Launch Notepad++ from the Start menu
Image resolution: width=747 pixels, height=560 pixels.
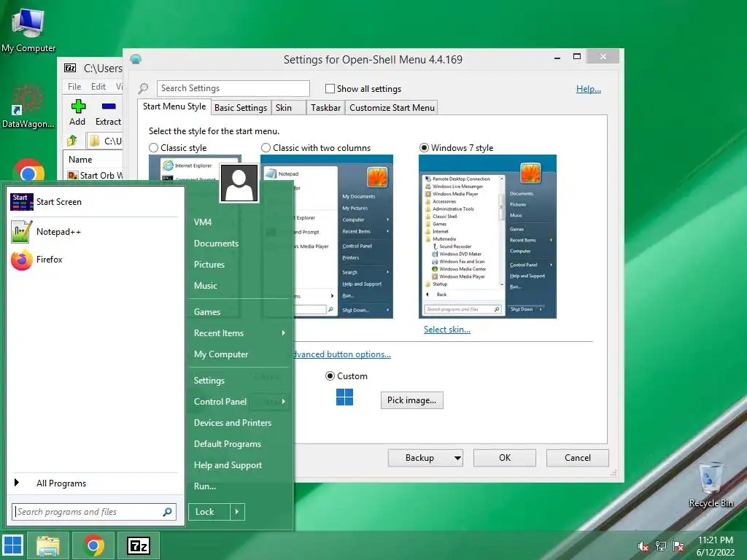pyautogui.click(x=94, y=231)
